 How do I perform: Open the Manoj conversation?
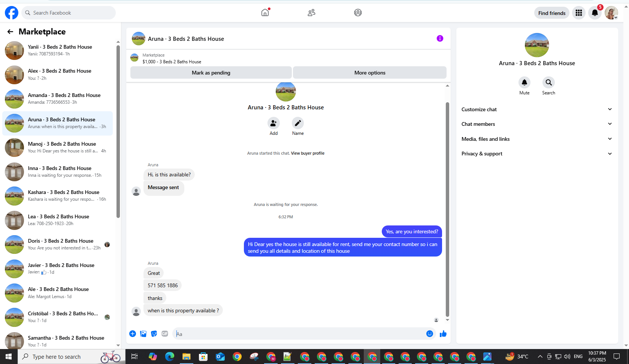click(58, 148)
